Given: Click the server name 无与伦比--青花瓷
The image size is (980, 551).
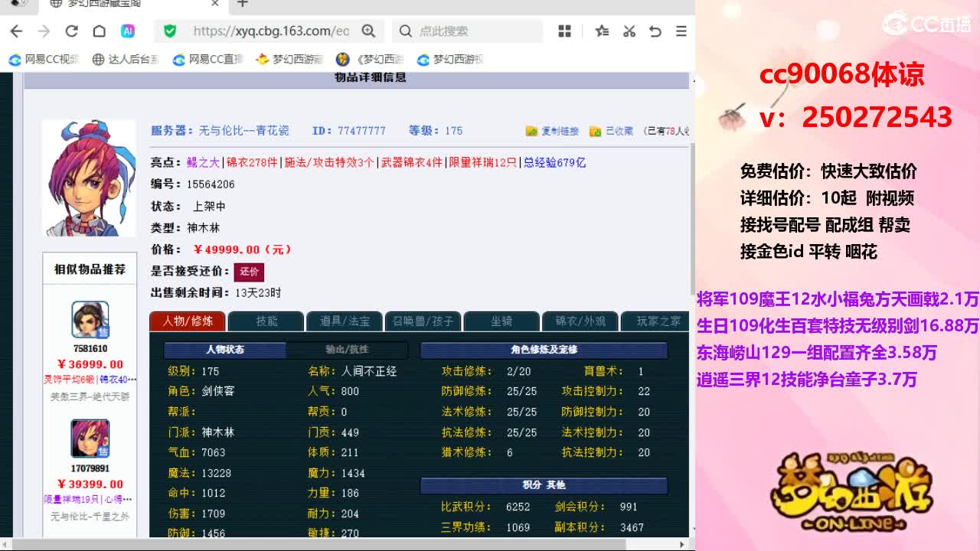Looking at the screenshot, I should click(x=244, y=131).
